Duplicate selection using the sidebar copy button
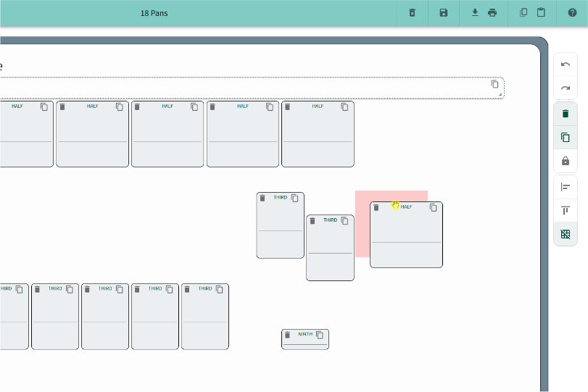The height and width of the screenshot is (392, 588). click(566, 137)
